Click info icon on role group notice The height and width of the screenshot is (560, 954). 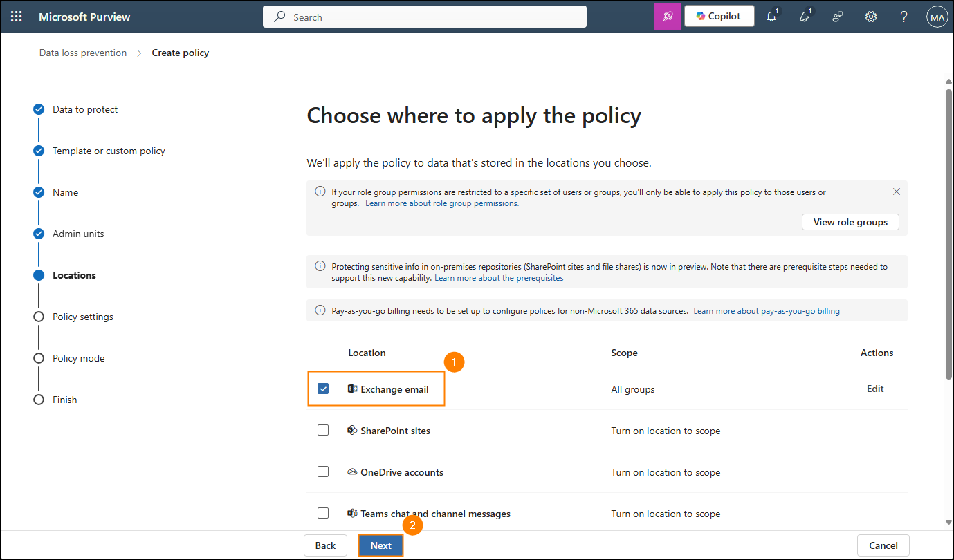click(320, 192)
